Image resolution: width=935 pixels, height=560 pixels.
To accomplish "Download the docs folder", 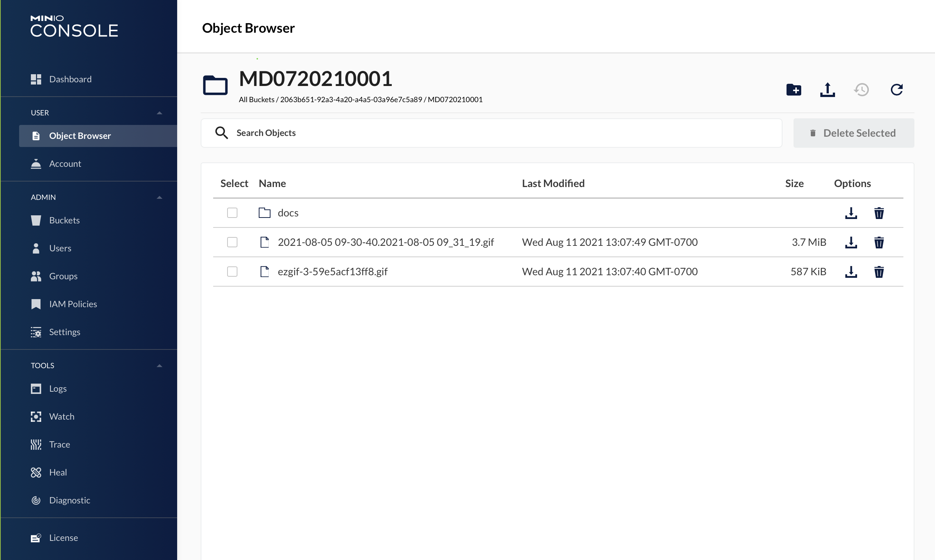I will pos(851,213).
